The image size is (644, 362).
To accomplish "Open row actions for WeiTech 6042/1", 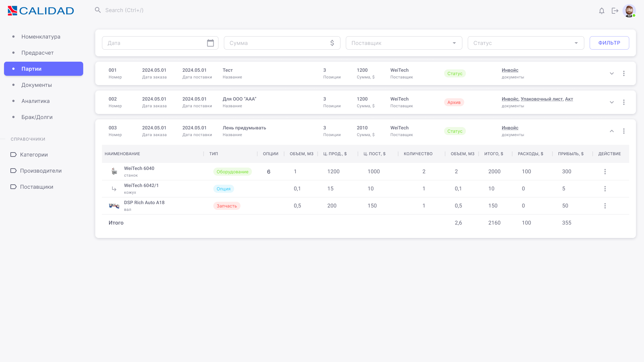I will click(605, 189).
